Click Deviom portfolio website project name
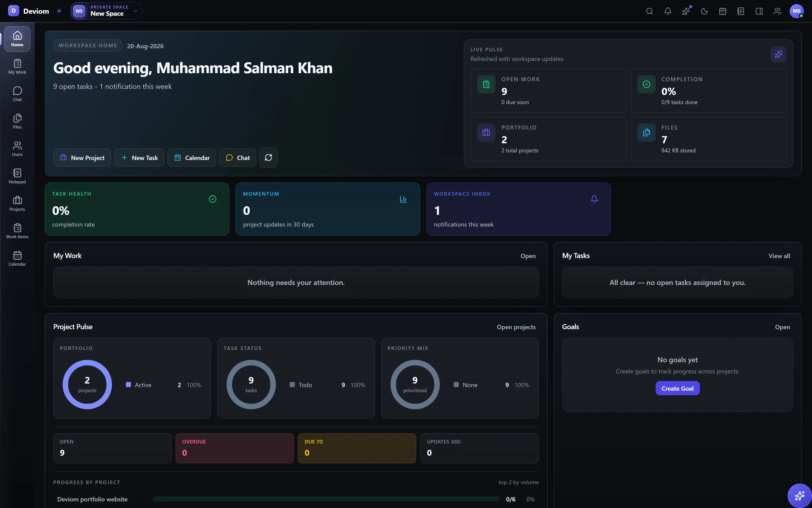The image size is (812, 508). point(92,499)
